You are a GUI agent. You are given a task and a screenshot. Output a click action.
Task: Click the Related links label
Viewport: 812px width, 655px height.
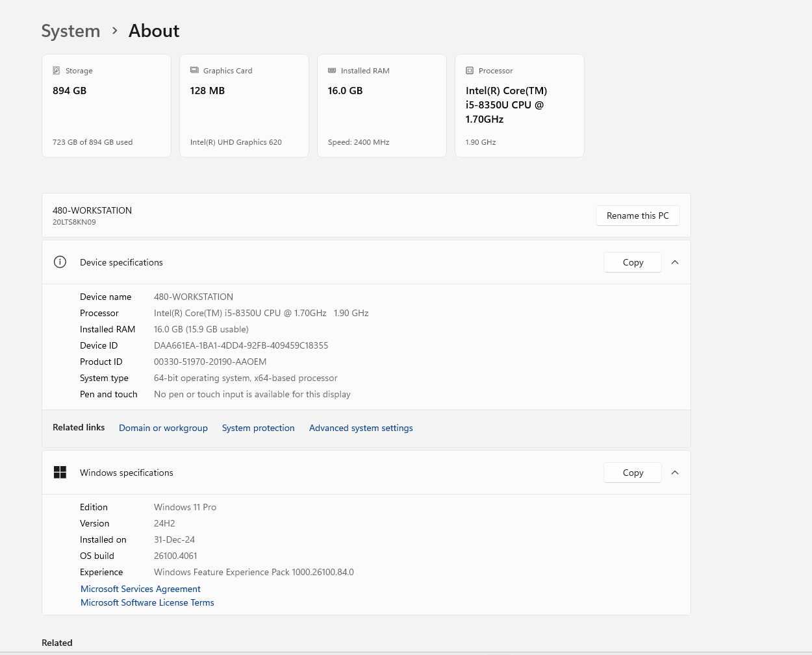coord(79,427)
